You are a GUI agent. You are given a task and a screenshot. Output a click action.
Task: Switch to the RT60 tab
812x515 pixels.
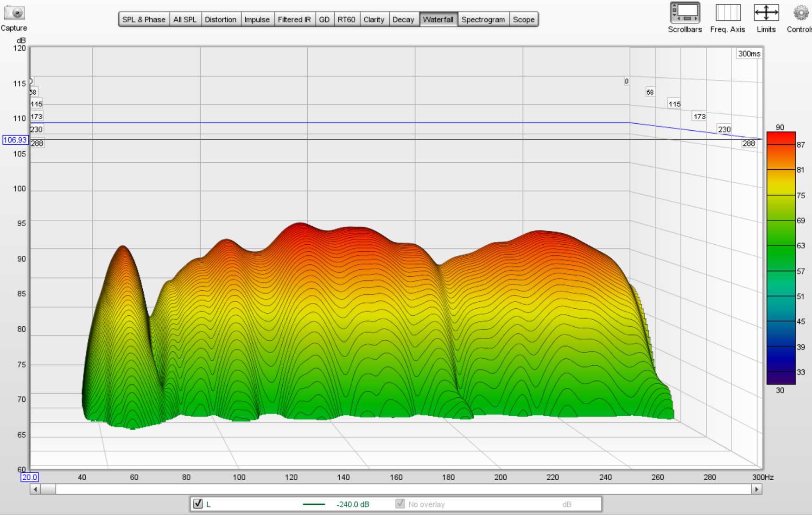coord(347,19)
